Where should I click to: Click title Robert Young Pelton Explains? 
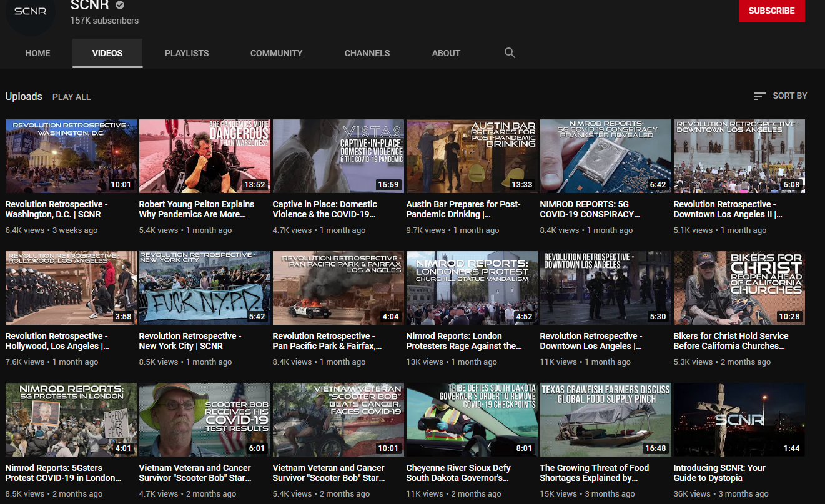[197, 209]
